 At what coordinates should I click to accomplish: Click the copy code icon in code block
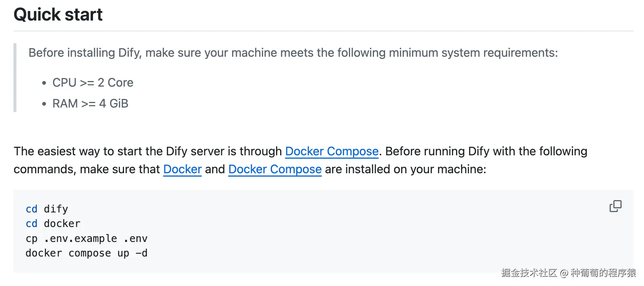(x=615, y=206)
